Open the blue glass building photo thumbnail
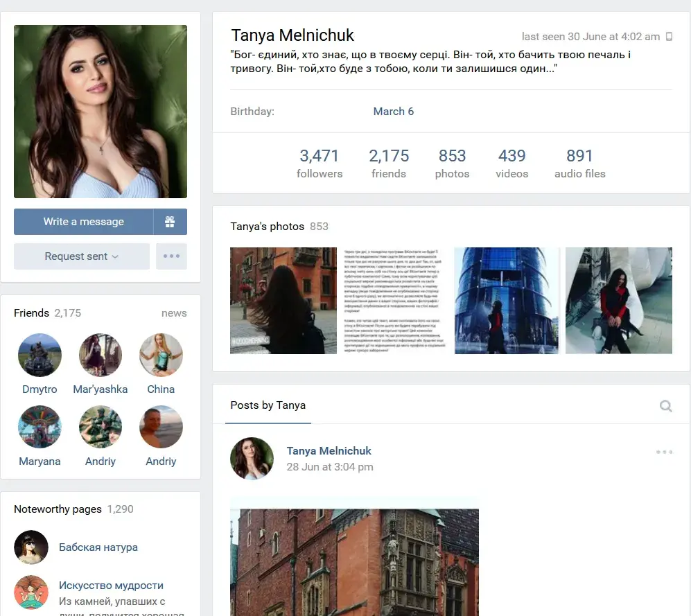The image size is (691, 616). [x=507, y=301]
